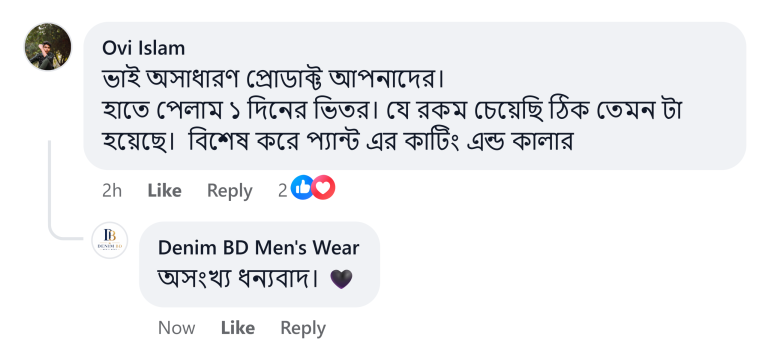Open Ovi Islam's profile picture

(x=48, y=47)
